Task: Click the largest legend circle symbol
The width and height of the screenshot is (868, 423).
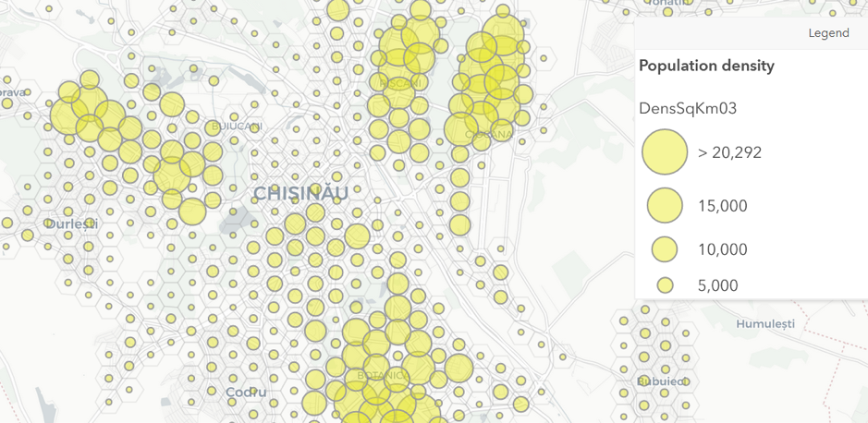Action: (665, 152)
